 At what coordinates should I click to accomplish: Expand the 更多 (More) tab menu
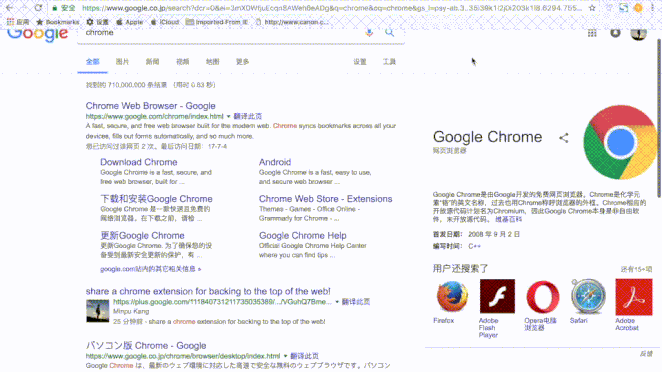tap(242, 62)
